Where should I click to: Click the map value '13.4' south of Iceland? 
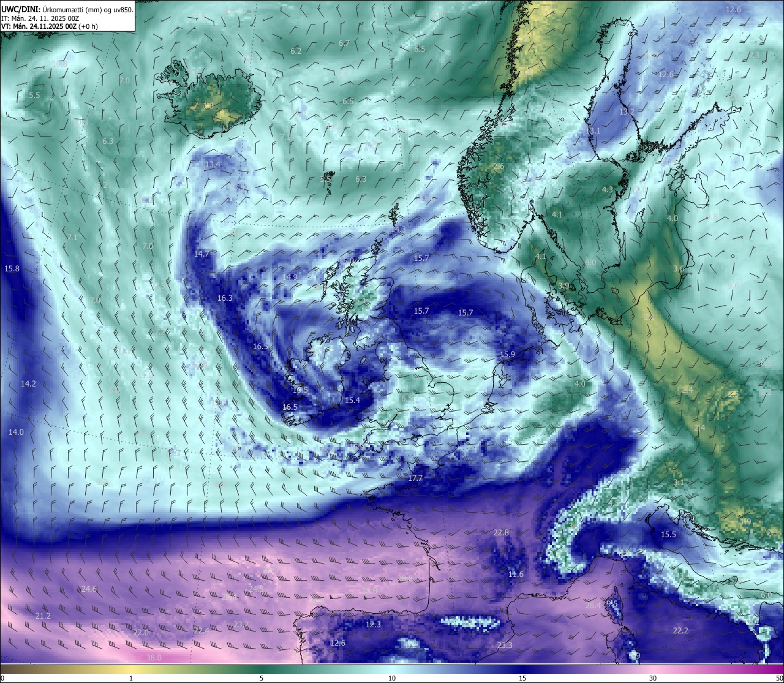click(213, 165)
